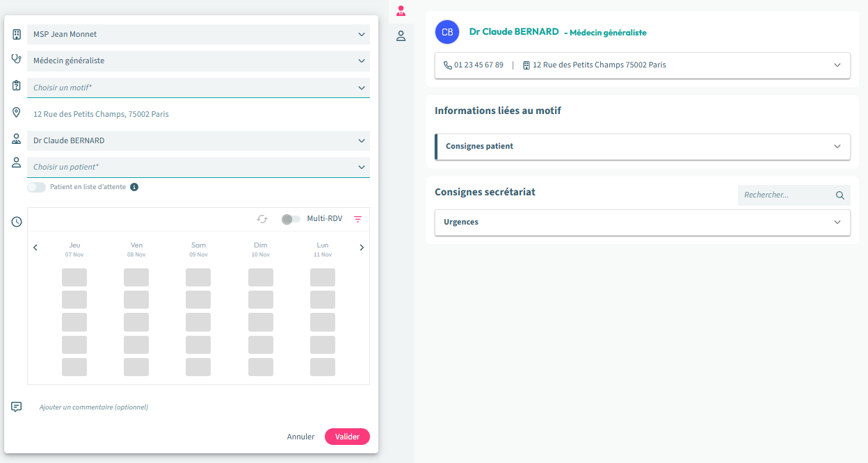Open the Choisir un motif dropdown
This screenshot has height=463, width=868.
pos(198,88)
